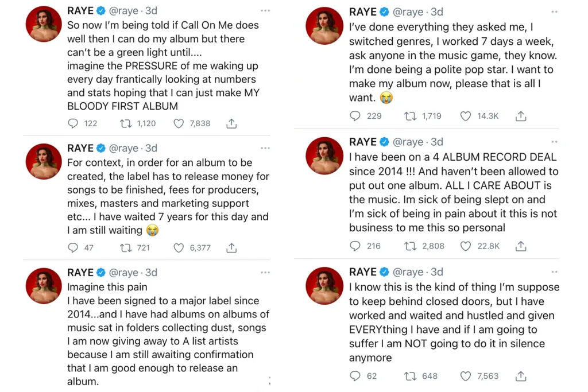This screenshot has width=588, height=392.
Task: Like the "4 ALBUM RECORD DEAL" tweet
Action: pyautogui.click(x=465, y=246)
